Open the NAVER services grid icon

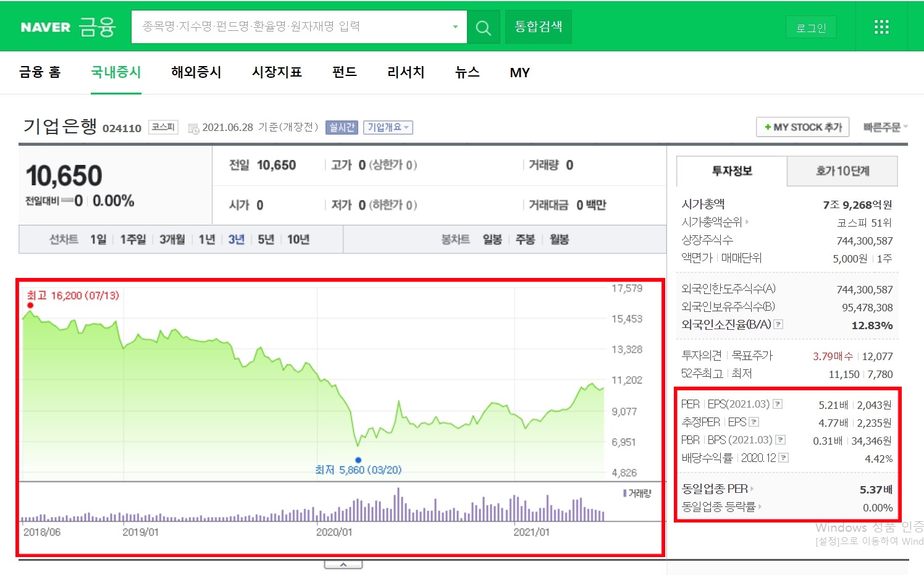pyautogui.click(x=881, y=27)
